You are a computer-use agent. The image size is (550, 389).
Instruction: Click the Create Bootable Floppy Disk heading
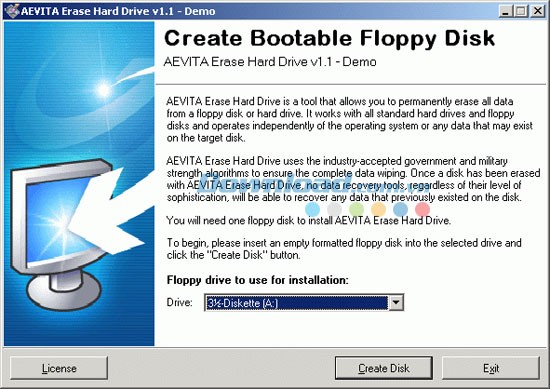(x=329, y=38)
